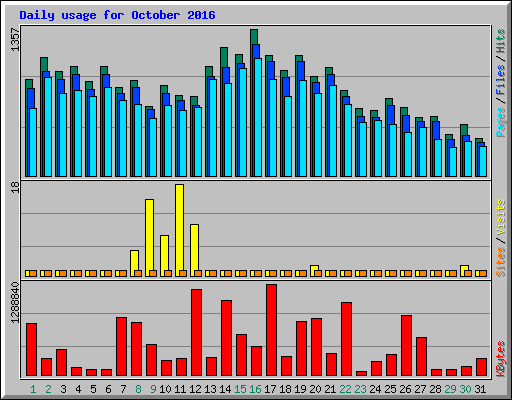Image resolution: width=512 pixels, height=400 pixels.
Task: Click the orange Sites legend label
Action: (x=501, y=262)
